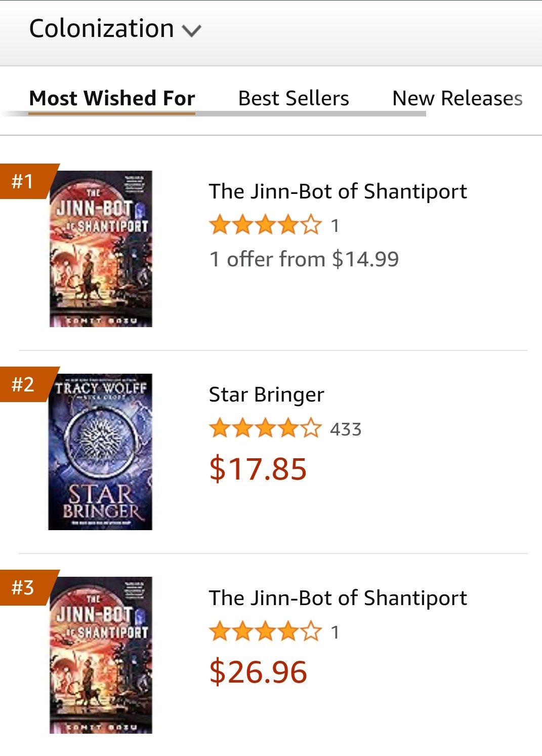
Task: Click the #2 rank badge
Action: point(23,384)
